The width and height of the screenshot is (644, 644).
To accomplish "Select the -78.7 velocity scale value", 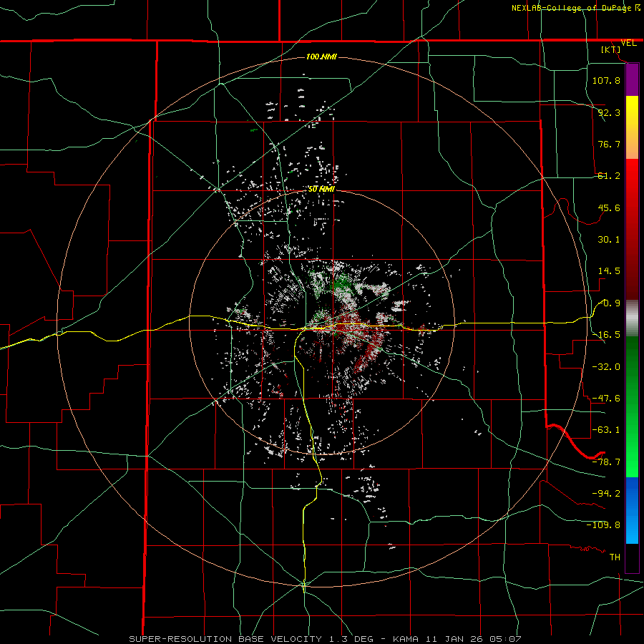I will click(x=606, y=462).
